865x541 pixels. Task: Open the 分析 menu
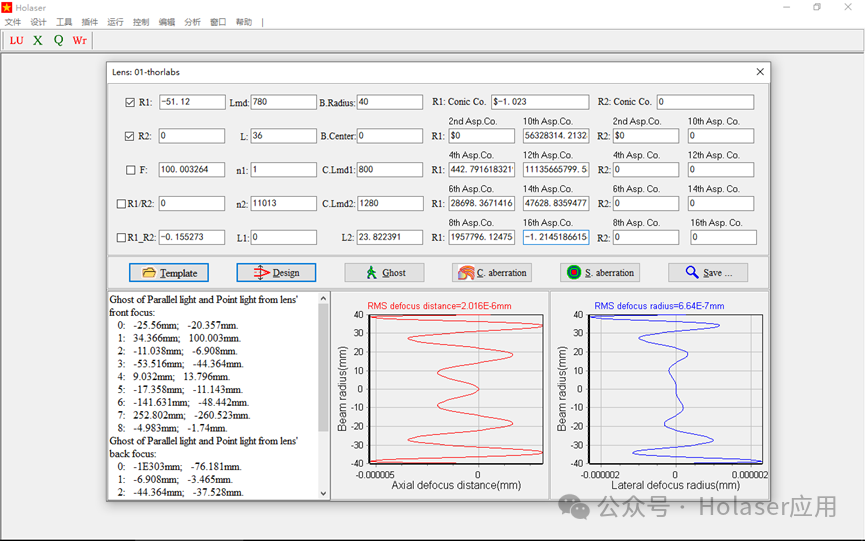click(193, 22)
